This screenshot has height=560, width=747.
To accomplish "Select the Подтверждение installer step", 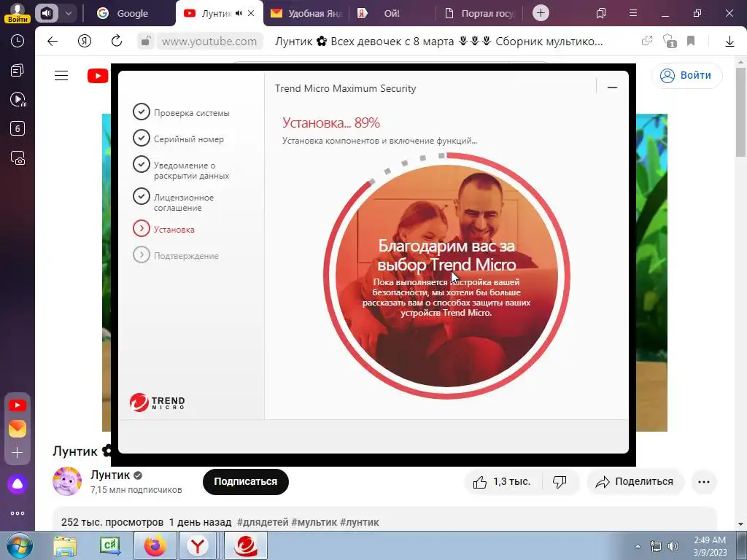I will tap(176, 255).
